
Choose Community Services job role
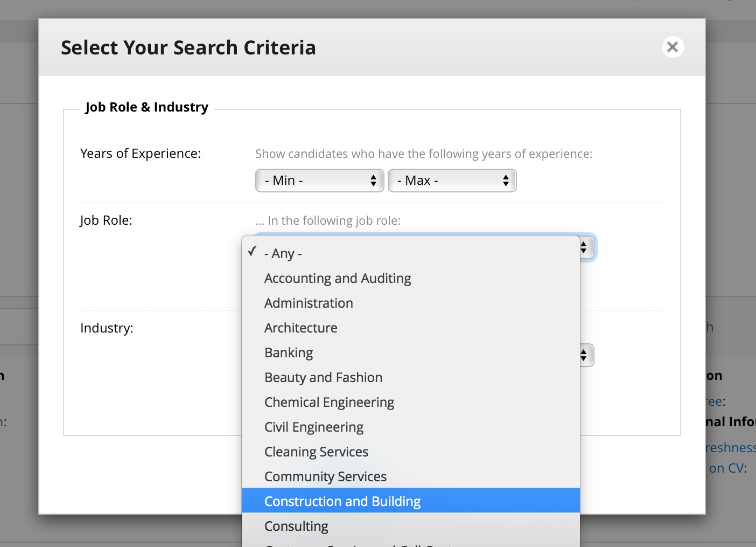tap(325, 476)
